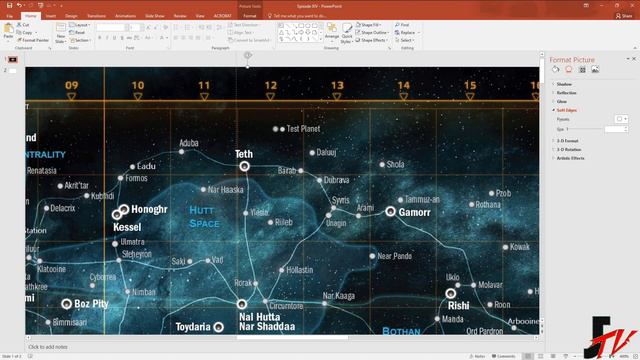
Task: Open Size & Properties pane icon
Action: point(582,69)
